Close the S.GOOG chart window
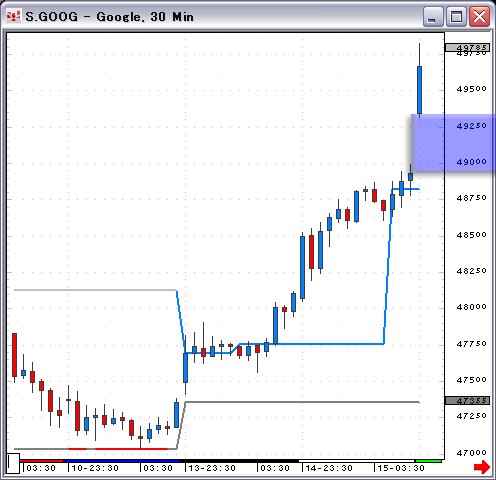This screenshot has height=480, width=496. pyautogui.click(x=479, y=16)
